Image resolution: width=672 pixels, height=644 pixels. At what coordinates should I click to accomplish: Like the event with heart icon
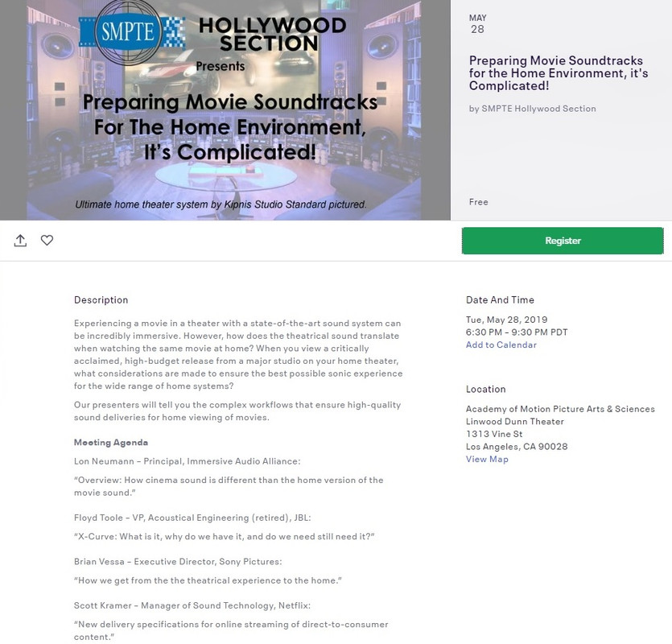[47, 240]
